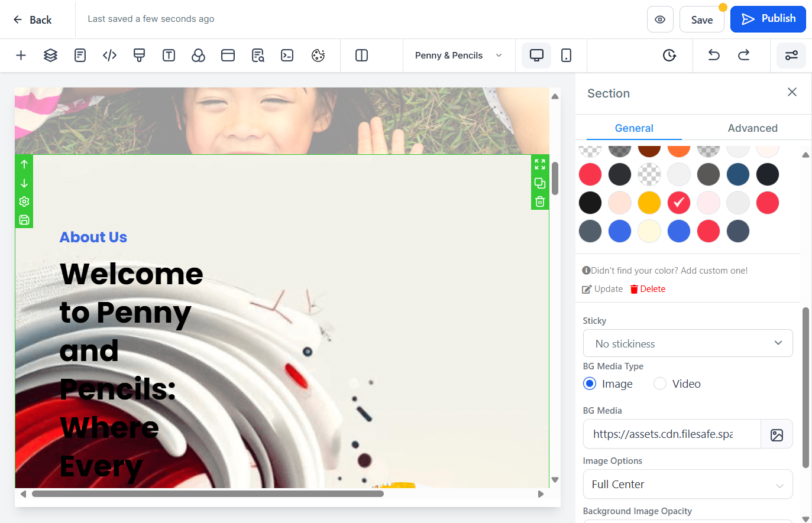
Task: Open the layers panel icon
Action: 50,56
